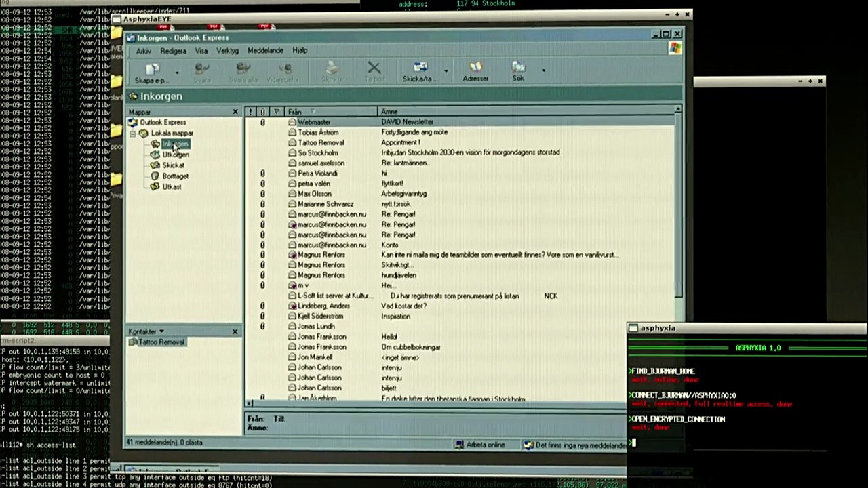Click the greyed Svara reply icon
Screen dimensions: 868x488
click(201, 68)
